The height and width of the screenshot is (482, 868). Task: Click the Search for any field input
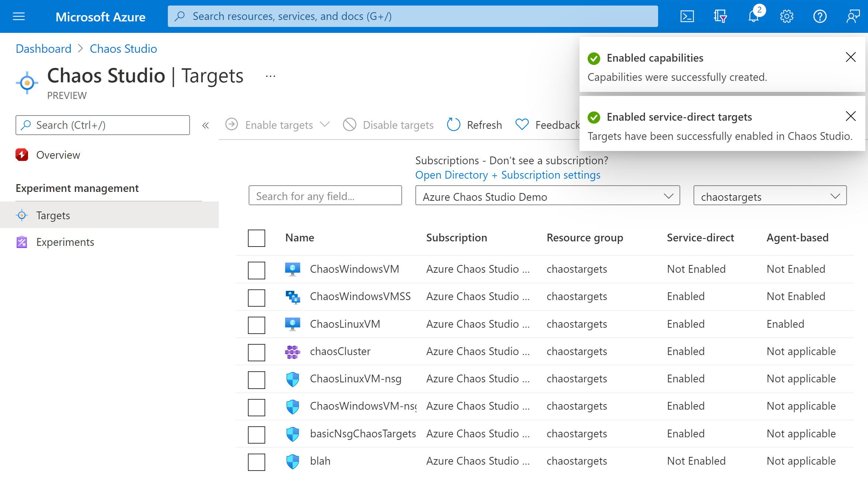[326, 196]
